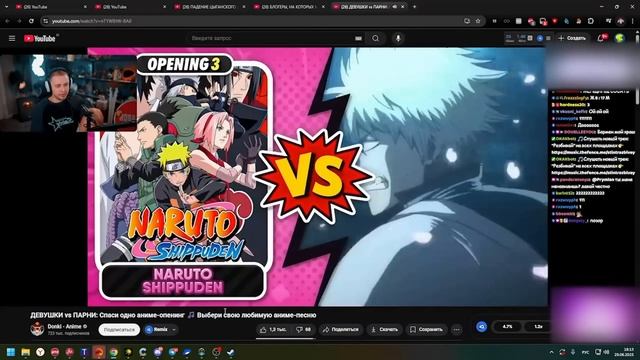Click the 4.7% indicator below video
This screenshot has width=640, height=360.
coord(507,327)
